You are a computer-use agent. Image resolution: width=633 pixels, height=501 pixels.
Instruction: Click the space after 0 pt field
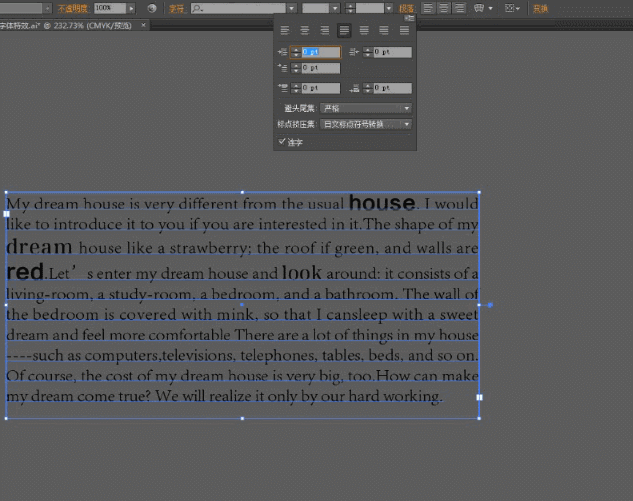pyautogui.click(x=392, y=88)
